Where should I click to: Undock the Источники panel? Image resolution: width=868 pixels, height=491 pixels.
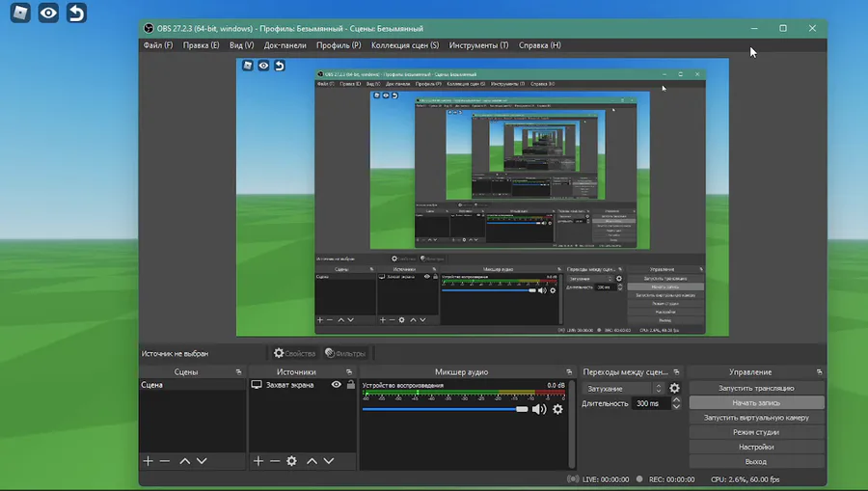point(349,372)
